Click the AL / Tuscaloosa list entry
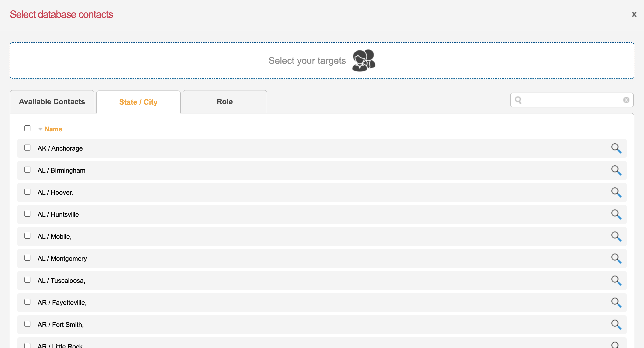The width and height of the screenshot is (644, 348). [x=62, y=280]
